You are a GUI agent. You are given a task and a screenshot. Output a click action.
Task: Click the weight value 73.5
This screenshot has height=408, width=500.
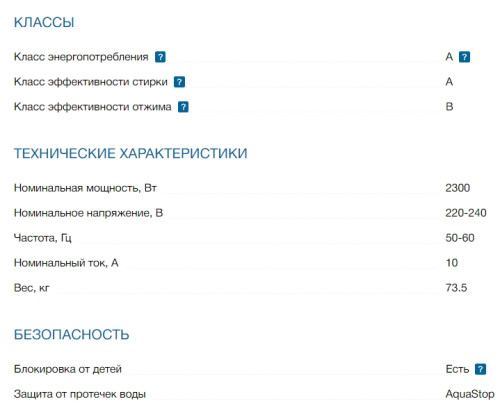coord(456,288)
